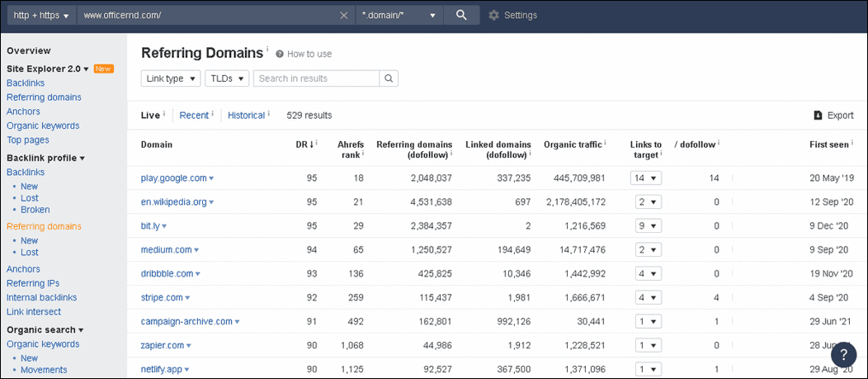868x379 pixels.
Task: Click the magnifier search button in top bar
Action: [x=462, y=15]
